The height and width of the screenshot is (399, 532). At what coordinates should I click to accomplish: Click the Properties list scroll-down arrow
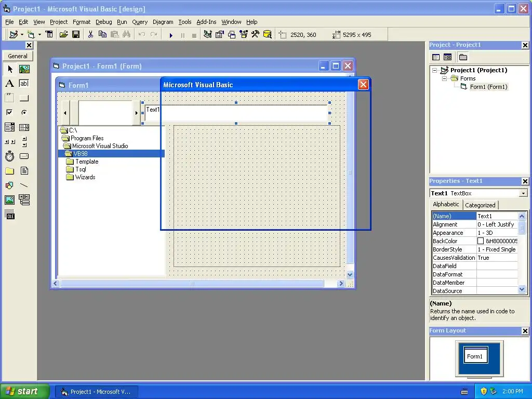[x=522, y=289]
